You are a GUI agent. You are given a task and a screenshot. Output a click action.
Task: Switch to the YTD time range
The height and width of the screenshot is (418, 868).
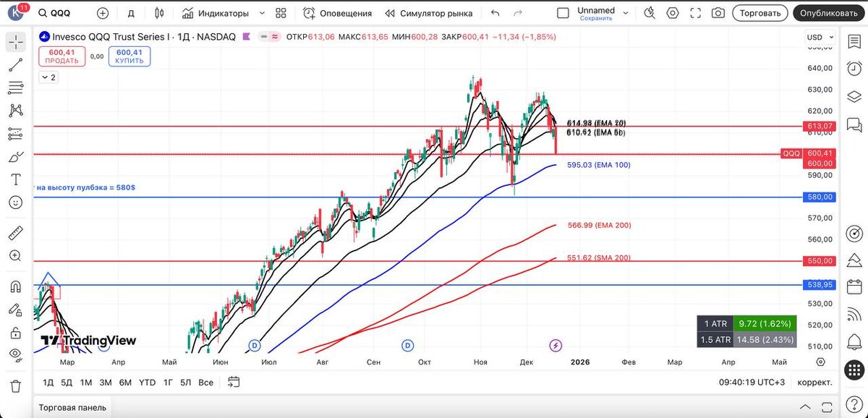point(147,382)
